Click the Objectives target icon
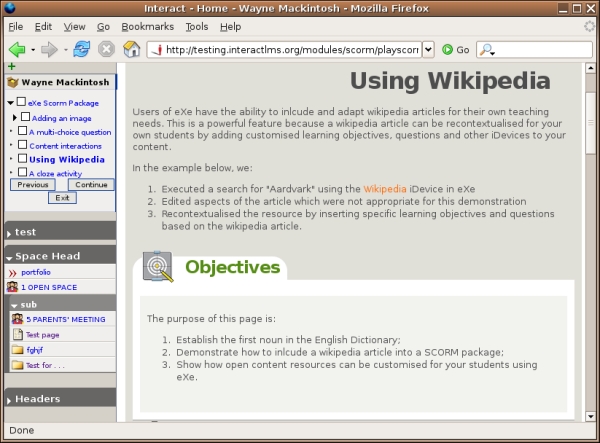The width and height of the screenshot is (600, 443). [x=158, y=267]
